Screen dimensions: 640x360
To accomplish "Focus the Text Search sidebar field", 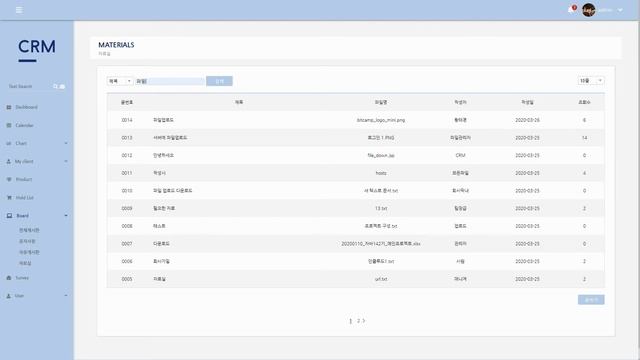I will [29, 87].
